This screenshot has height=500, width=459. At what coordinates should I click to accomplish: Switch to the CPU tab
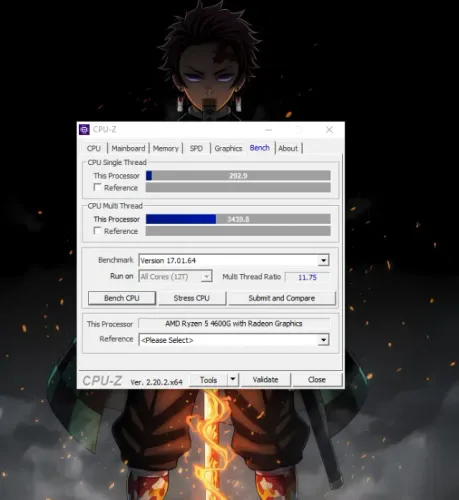click(x=94, y=148)
